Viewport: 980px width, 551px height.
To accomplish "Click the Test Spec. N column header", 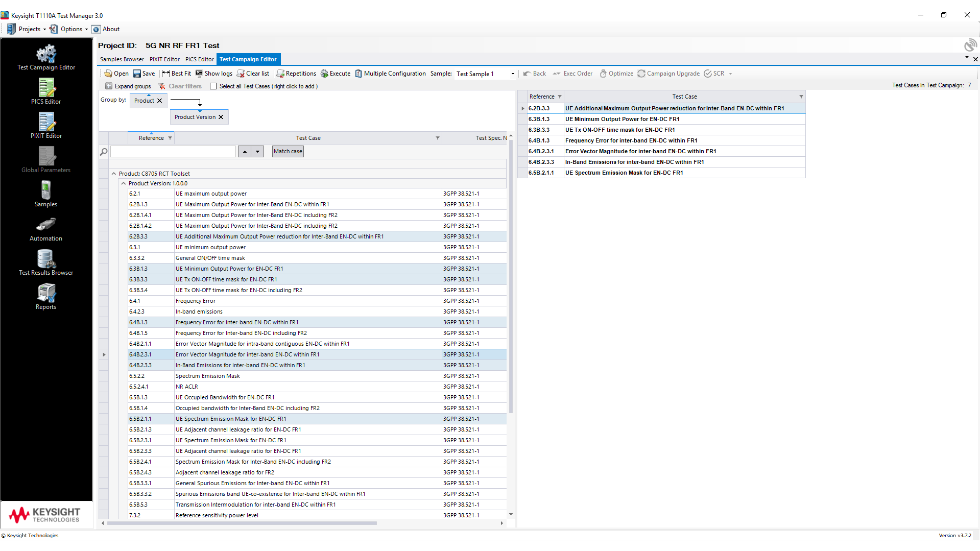I will (x=474, y=138).
